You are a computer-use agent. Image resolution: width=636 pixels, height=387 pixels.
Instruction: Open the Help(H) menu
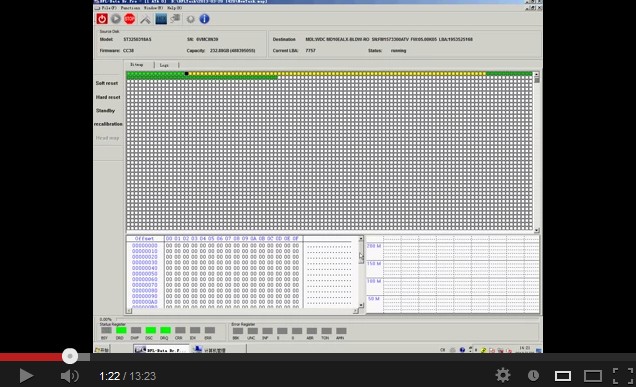coord(174,8)
